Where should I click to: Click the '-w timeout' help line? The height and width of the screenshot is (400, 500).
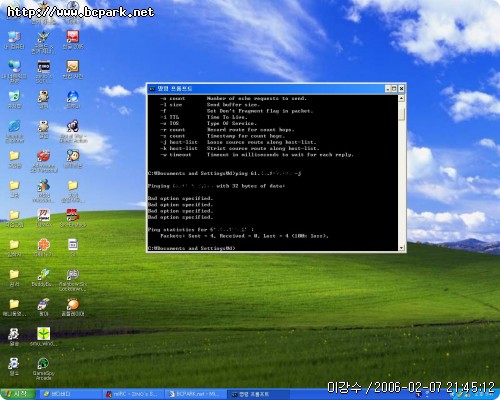coord(257,155)
